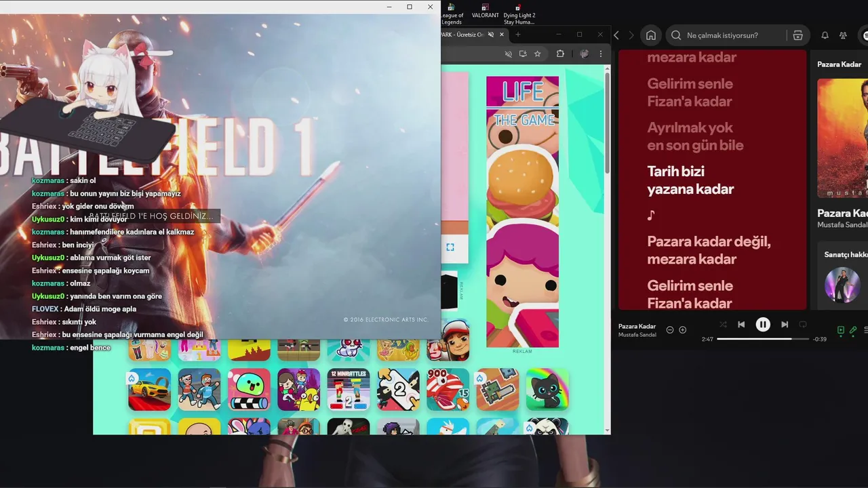868x488 pixels.
Task: Open the red bird '900' game tile
Action: pos(448,389)
